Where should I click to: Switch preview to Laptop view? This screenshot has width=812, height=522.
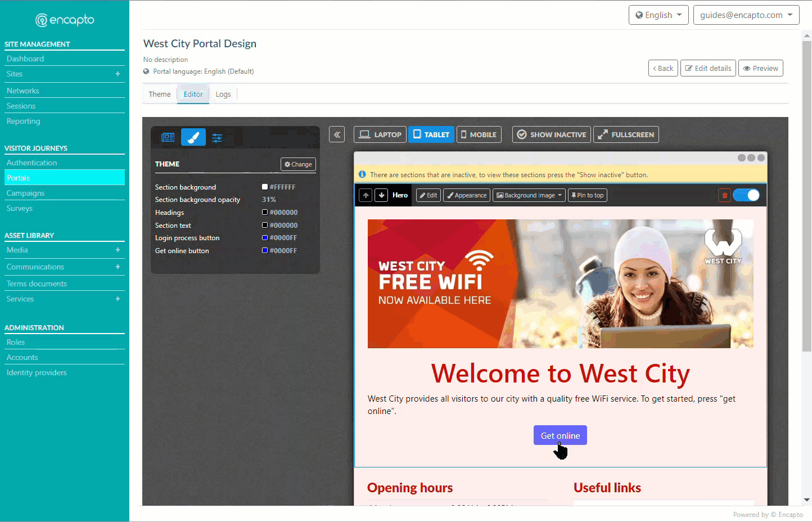[380, 134]
